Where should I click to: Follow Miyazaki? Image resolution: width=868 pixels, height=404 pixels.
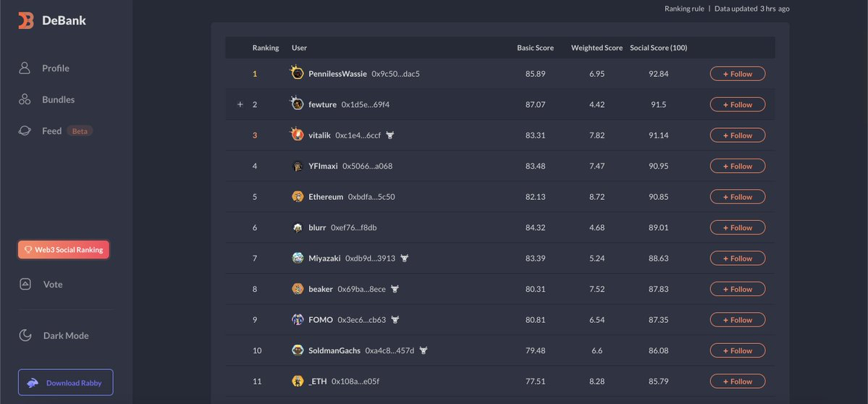point(738,258)
